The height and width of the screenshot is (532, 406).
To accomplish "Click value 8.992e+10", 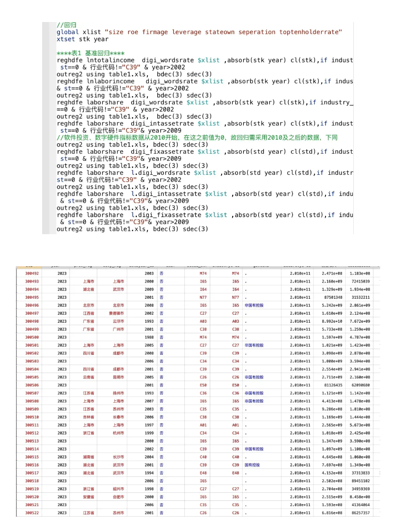I will pos(332,321).
